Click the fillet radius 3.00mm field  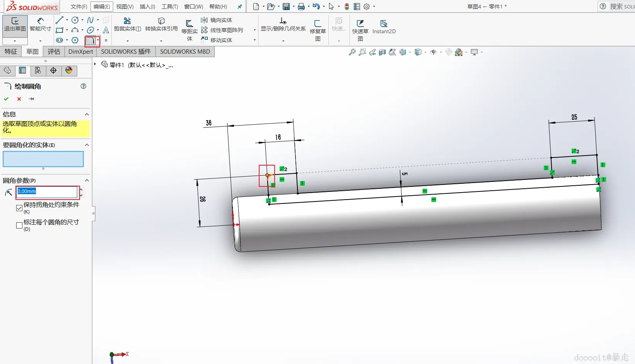click(x=47, y=191)
